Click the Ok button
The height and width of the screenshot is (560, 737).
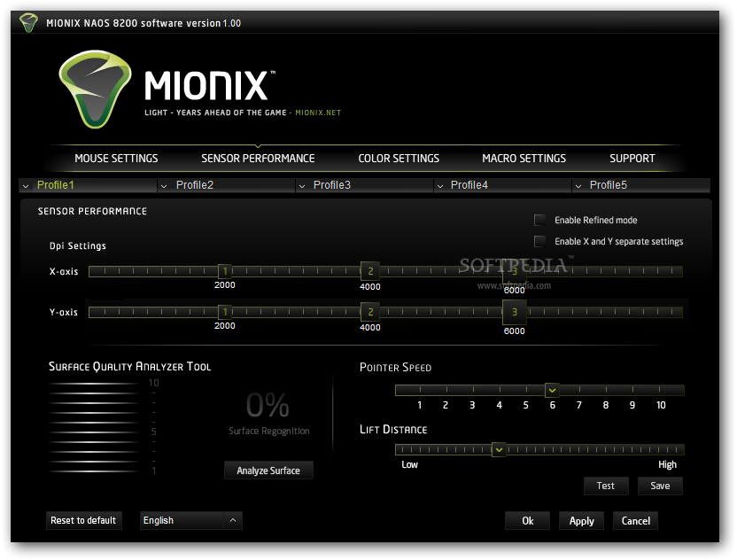tap(527, 520)
